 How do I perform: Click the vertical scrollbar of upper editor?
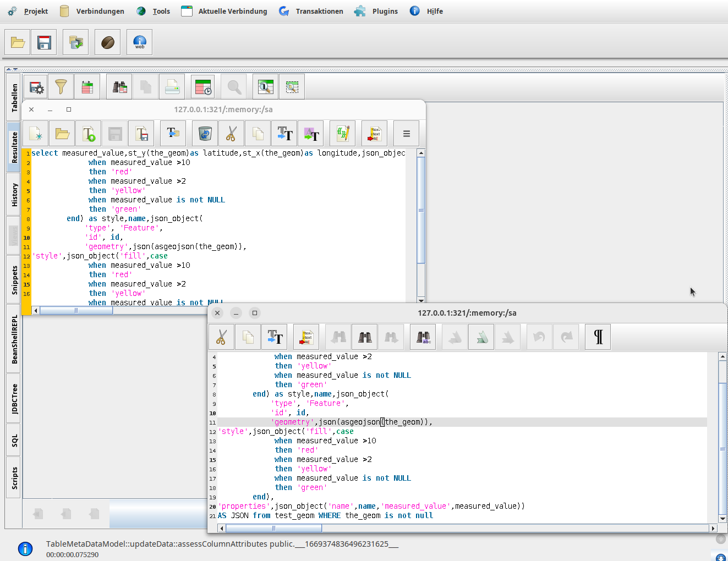pos(421,226)
